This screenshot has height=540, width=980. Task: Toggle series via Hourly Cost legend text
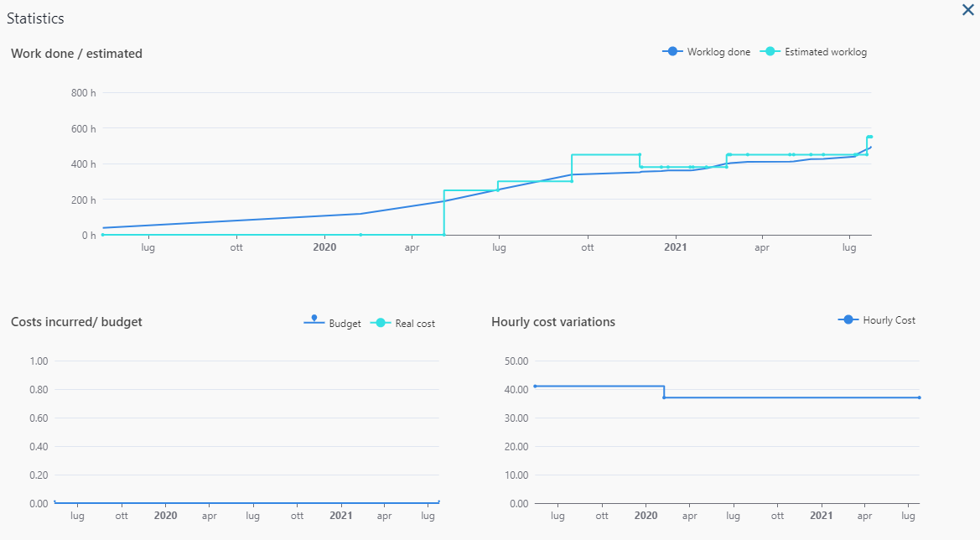(889, 320)
